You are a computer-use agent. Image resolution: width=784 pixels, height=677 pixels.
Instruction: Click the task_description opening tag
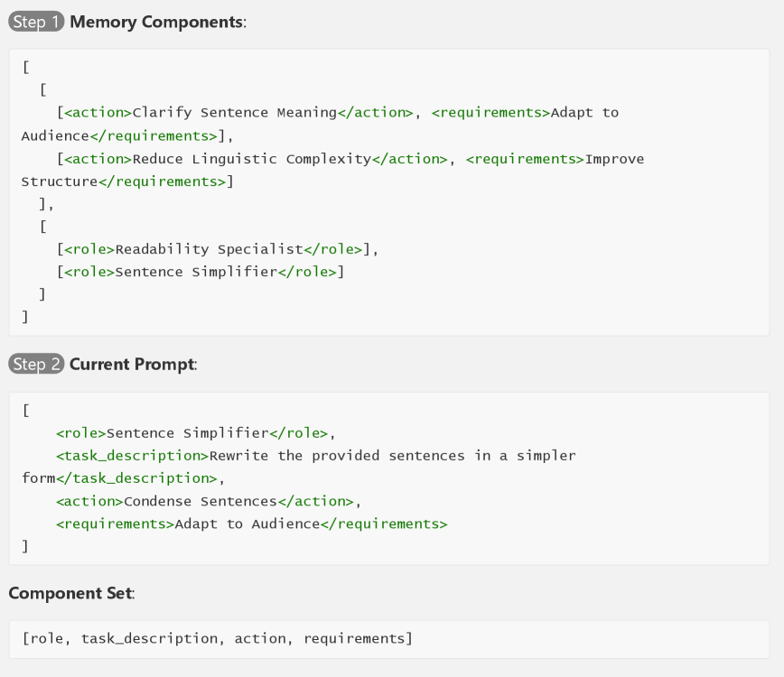click(132, 456)
